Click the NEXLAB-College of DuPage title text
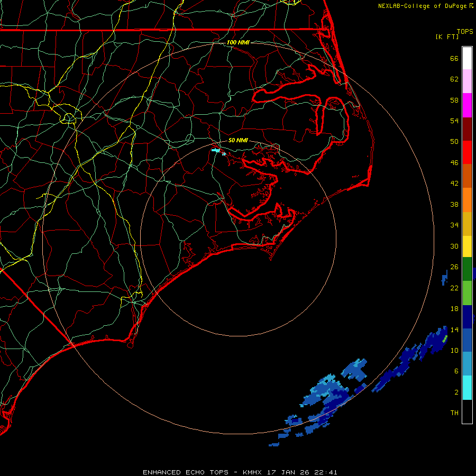 (422, 6)
